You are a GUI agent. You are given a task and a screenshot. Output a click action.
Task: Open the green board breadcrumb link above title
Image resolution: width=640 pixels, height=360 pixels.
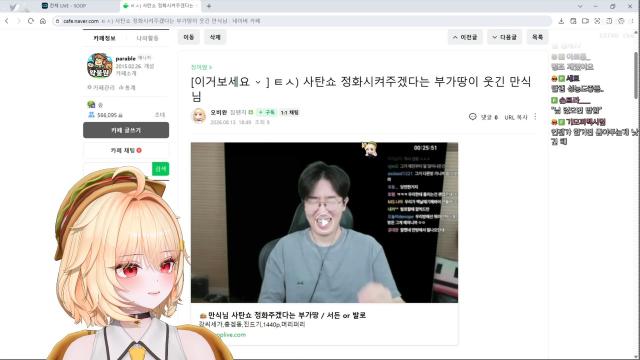(x=202, y=67)
